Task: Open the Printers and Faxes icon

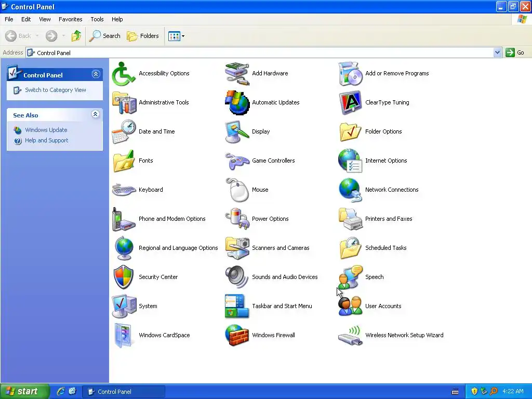Action: tap(350, 219)
